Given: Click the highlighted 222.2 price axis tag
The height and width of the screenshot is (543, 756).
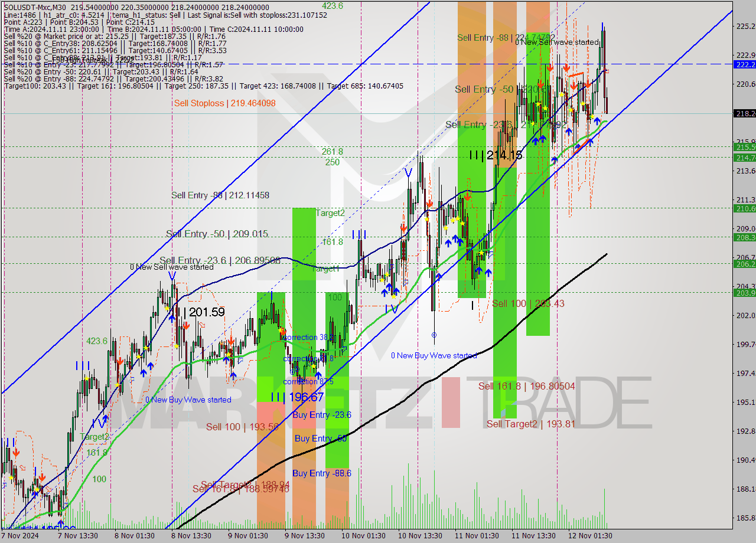Looking at the screenshot, I should 744,64.
